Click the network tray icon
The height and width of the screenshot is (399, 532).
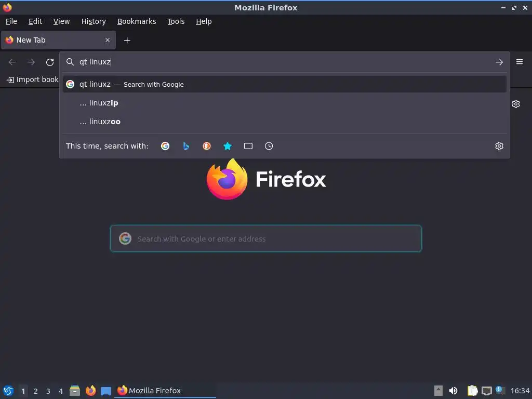(486, 391)
